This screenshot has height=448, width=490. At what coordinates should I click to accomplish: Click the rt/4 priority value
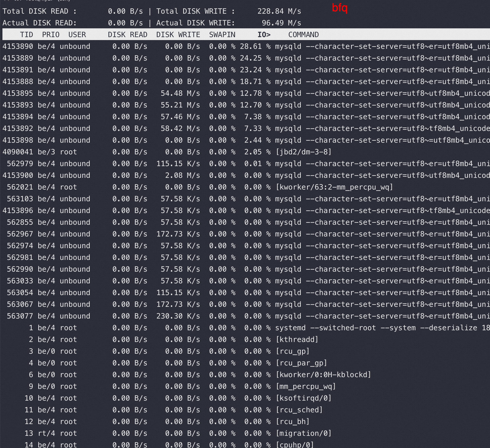[46, 433]
